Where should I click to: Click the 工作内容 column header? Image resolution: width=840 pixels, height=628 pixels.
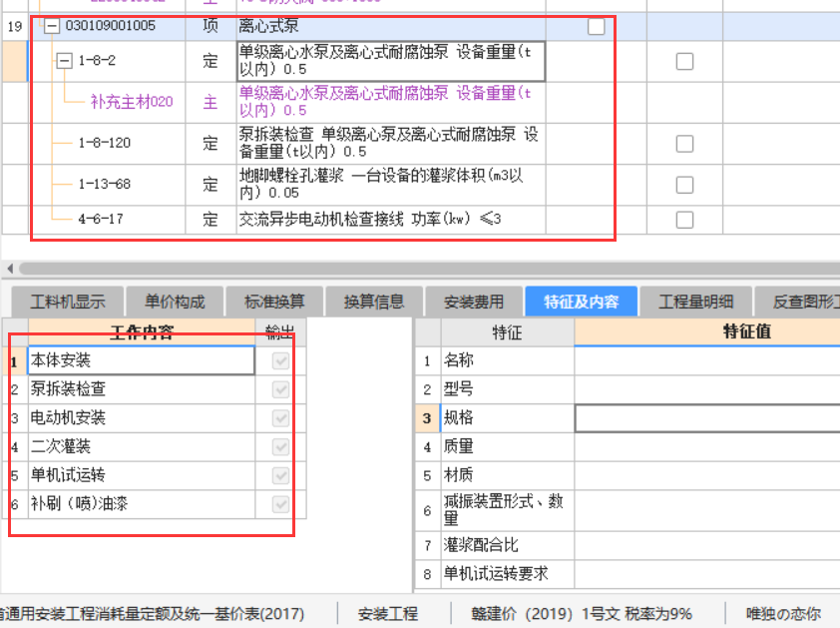(142, 331)
